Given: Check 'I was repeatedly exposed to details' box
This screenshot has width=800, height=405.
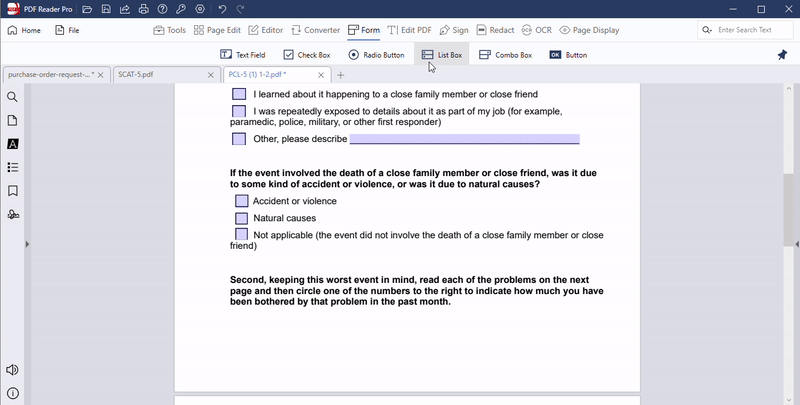Looking at the screenshot, I should pos(239,111).
